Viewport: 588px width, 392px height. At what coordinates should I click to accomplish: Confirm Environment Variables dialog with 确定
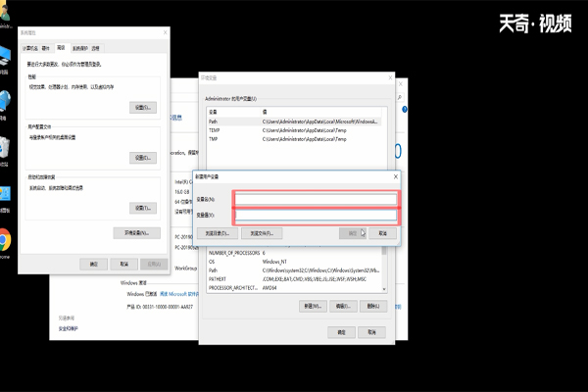[341, 332]
